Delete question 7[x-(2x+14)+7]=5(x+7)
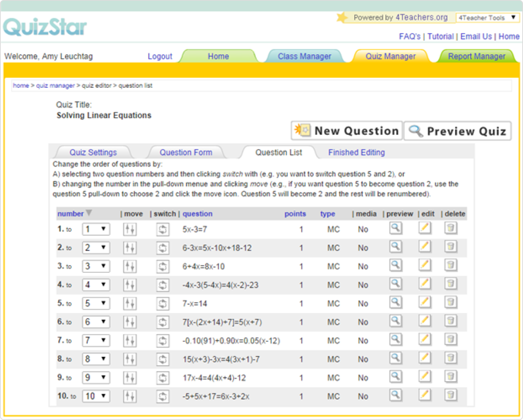 451,321
